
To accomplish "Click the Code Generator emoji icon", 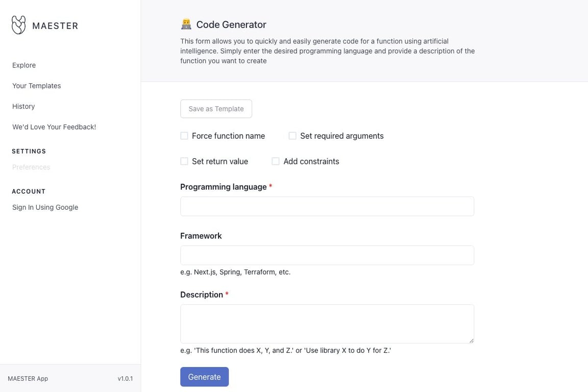I will tap(186, 24).
